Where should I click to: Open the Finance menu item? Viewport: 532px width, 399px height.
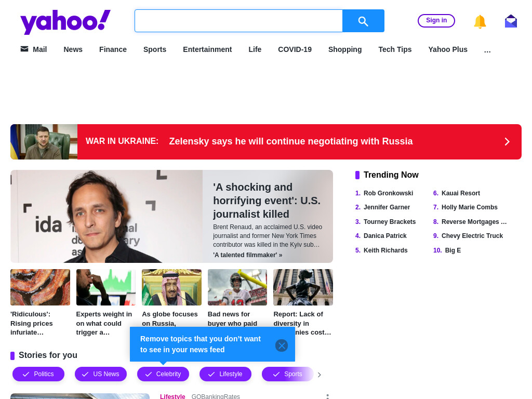click(x=113, y=49)
